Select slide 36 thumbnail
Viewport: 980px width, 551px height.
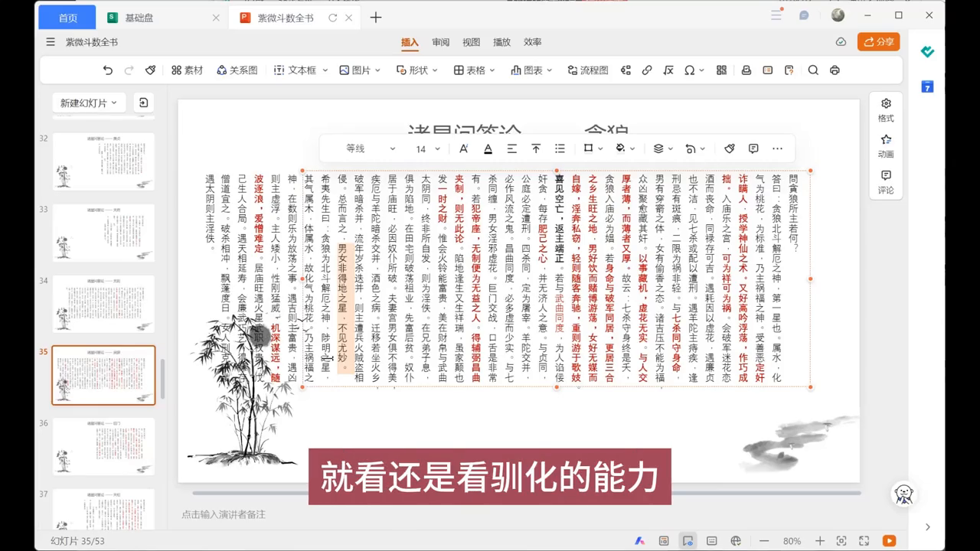pos(103,446)
